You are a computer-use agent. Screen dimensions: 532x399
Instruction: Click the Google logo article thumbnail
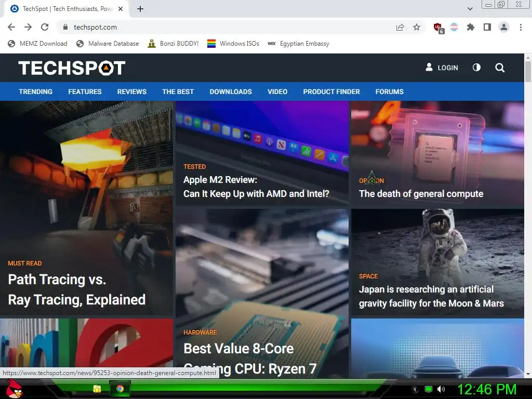[x=87, y=343]
